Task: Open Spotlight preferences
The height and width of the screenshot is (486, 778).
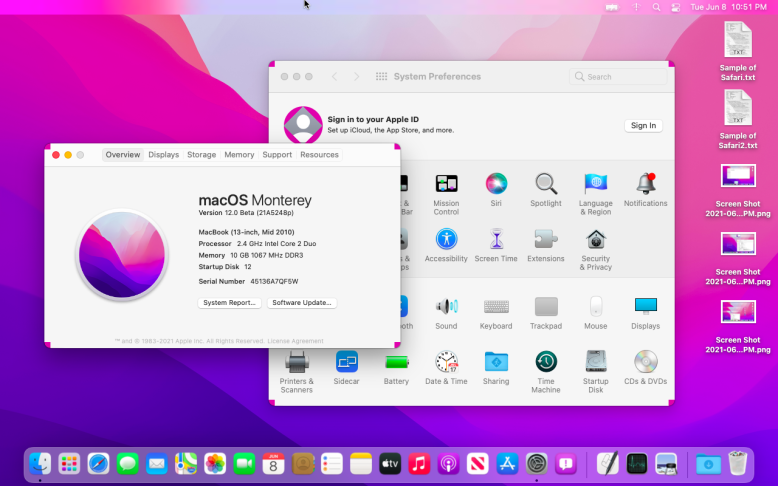Action: pos(546,184)
